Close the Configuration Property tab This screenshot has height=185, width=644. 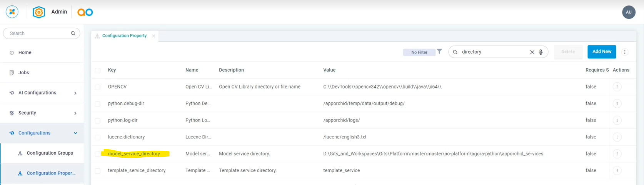[x=153, y=36]
